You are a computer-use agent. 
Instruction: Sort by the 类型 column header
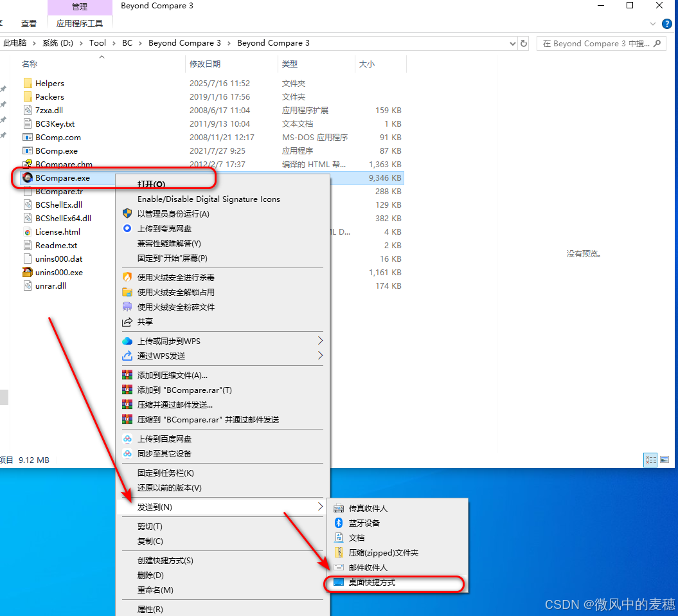click(x=316, y=64)
